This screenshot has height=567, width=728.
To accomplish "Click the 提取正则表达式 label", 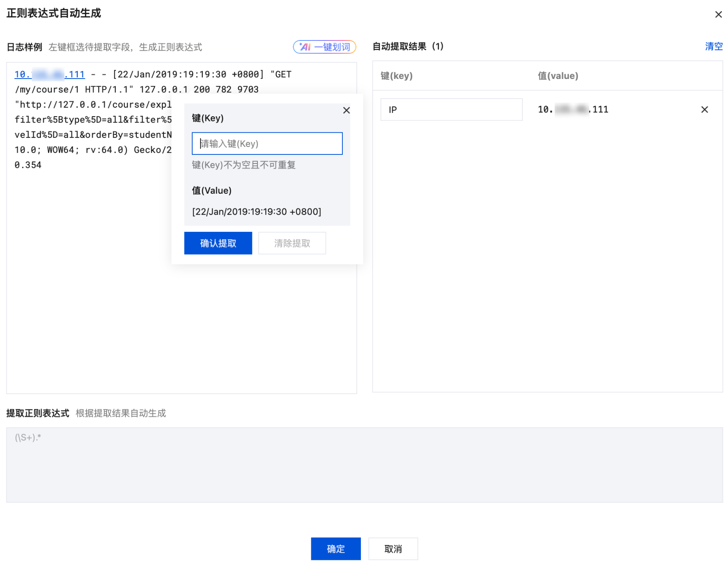I will pyautogui.click(x=38, y=413).
